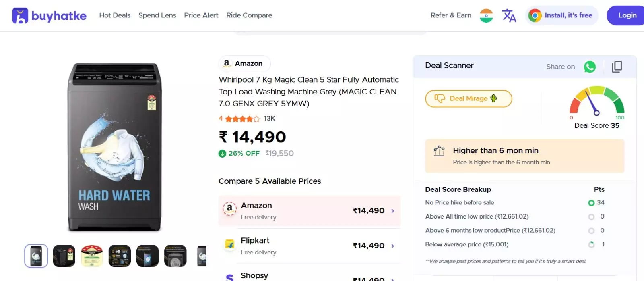Expand the Flipkart ₹14,490 price row chevron
644x281 pixels.
click(393, 246)
